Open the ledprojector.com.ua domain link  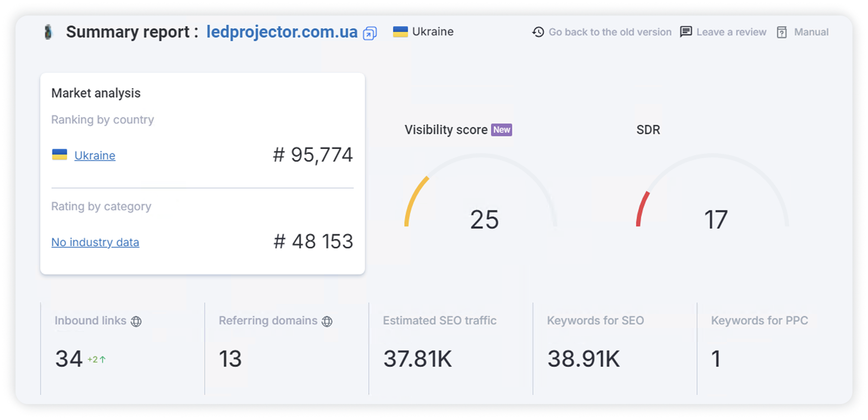point(282,32)
